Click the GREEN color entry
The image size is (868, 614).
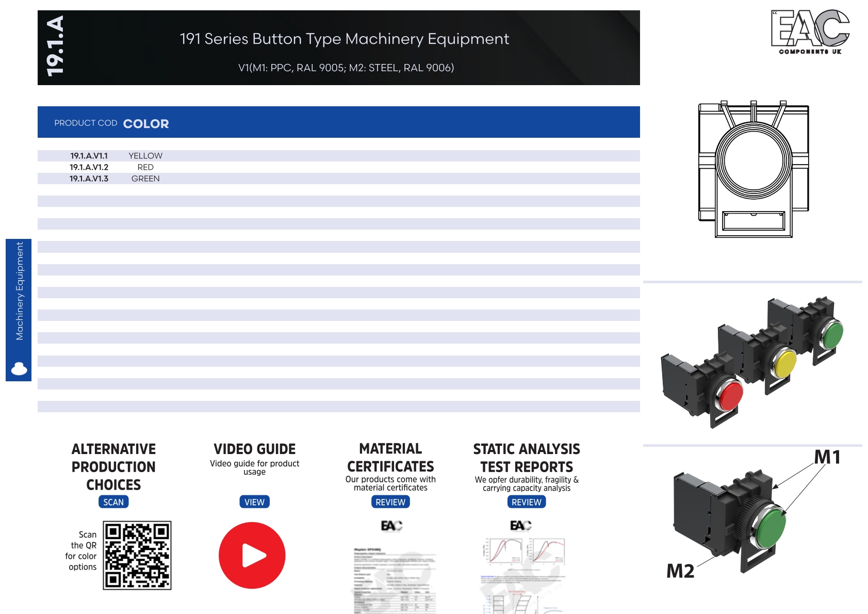[145, 179]
